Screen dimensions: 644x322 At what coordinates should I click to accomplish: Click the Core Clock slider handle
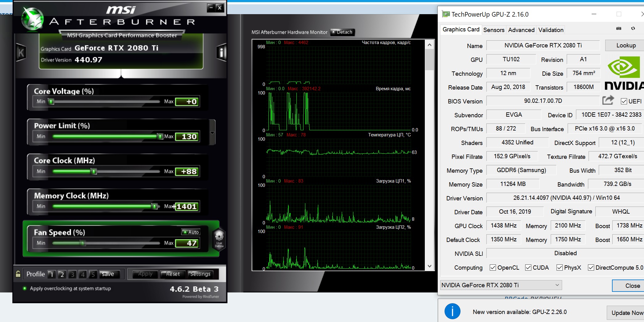(94, 171)
